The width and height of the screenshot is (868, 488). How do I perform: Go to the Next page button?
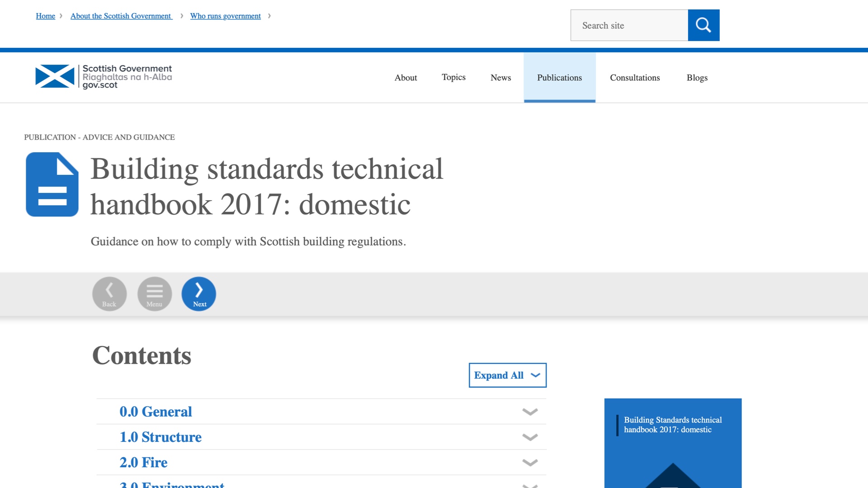(x=199, y=294)
